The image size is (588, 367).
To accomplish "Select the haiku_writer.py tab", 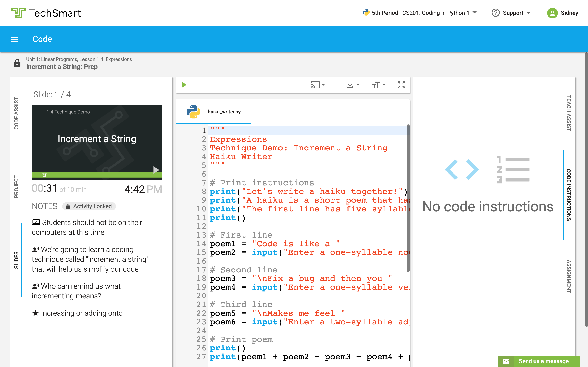I will pyautogui.click(x=224, y=112).
